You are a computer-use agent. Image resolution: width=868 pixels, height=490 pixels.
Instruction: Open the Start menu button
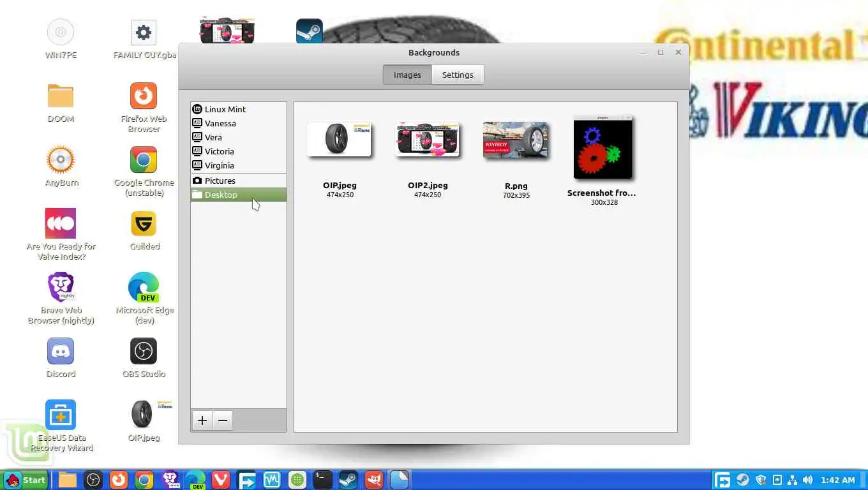[26, 480]
